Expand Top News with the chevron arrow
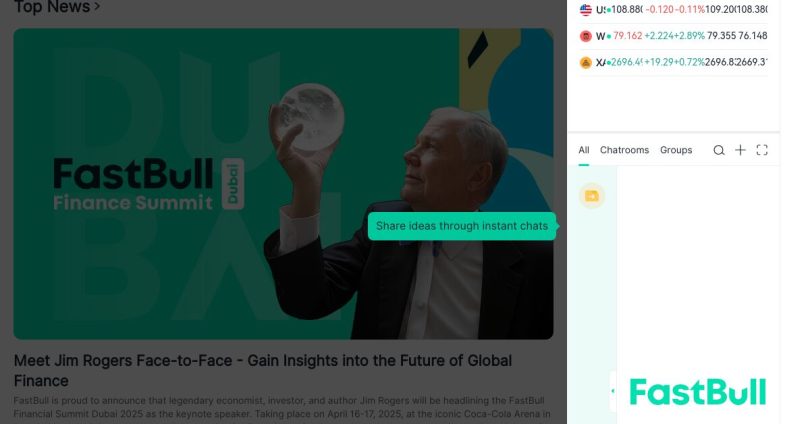The image size is (810, 424). pyautogui.click(x=97, y=7)
